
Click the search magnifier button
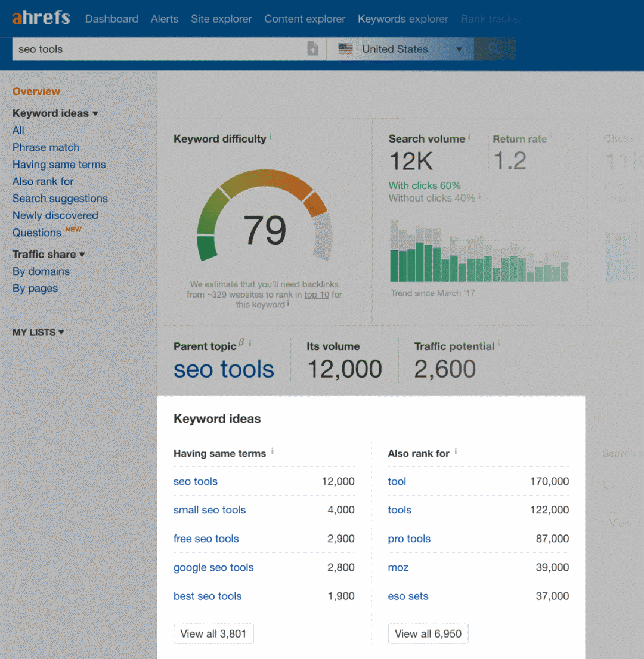coord(494,49)
